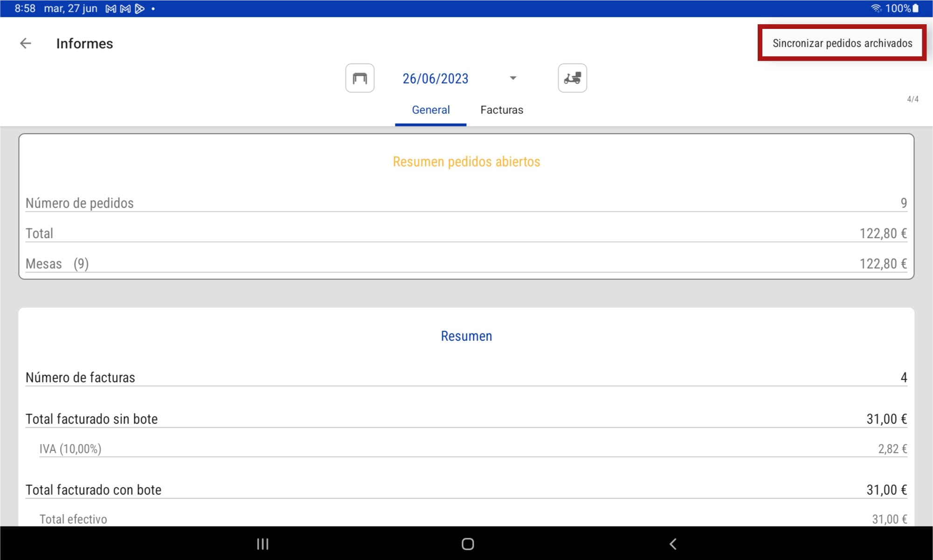
Task: Select the 26/06/2023 date field
Action: click(435, 79)
